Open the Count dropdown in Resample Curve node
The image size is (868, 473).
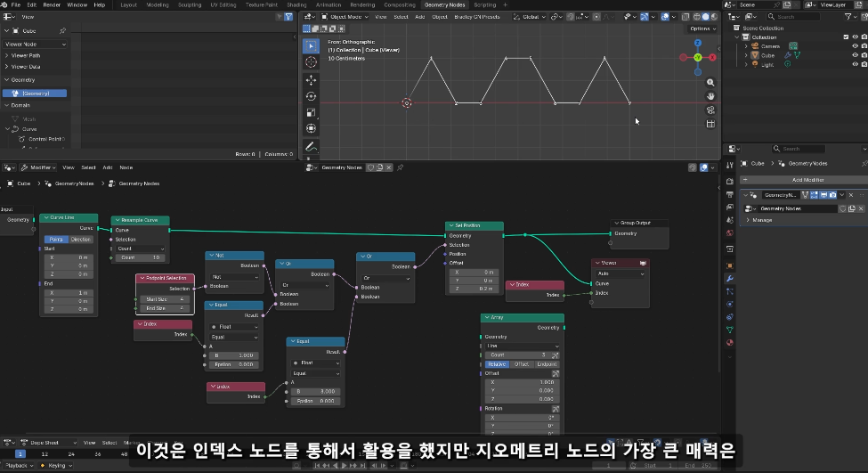pyautogui.click(x=140, y=249)
